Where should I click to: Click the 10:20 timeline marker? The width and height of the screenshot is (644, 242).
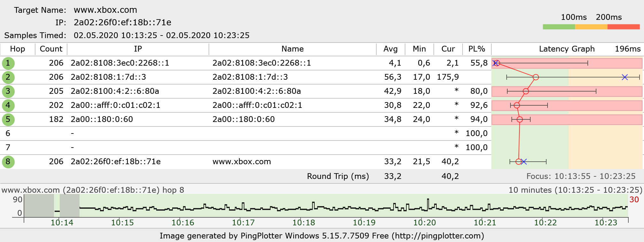click(425, 223)
